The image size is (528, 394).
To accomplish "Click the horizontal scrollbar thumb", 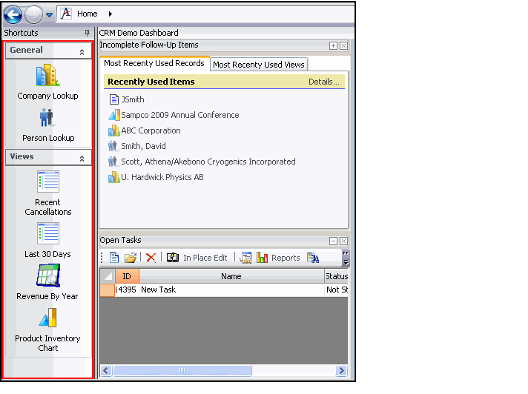I will 183,371.
